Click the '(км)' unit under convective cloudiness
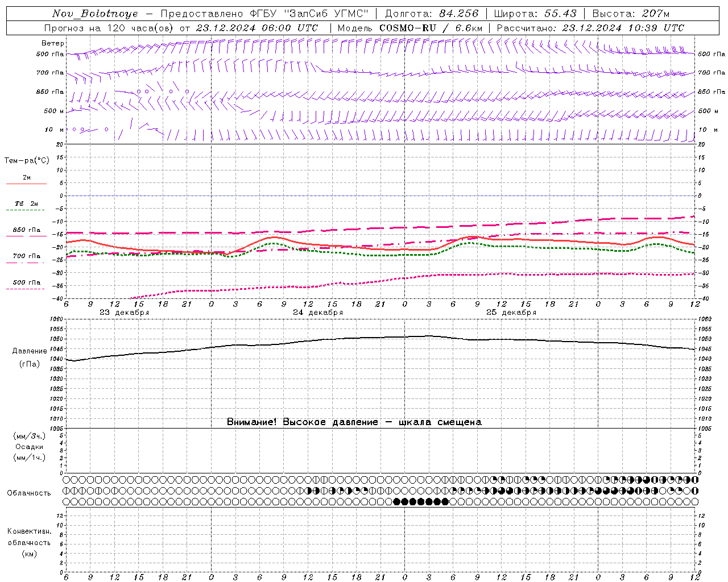 (30, 554)
